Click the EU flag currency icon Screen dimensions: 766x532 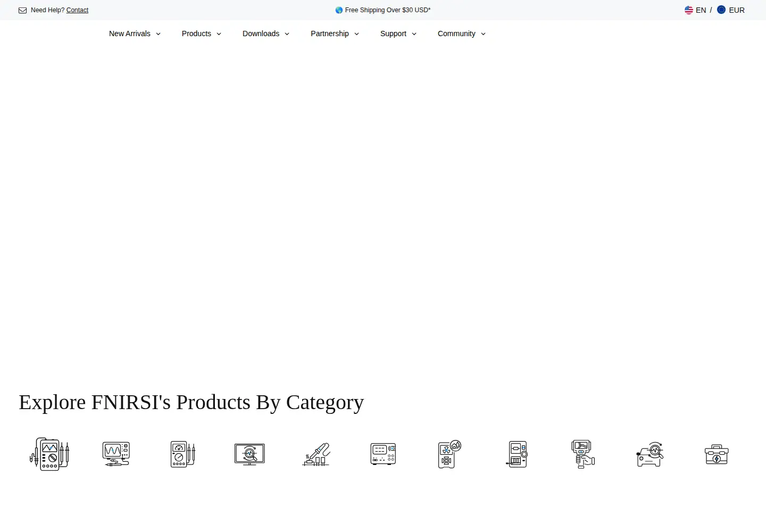721,10
